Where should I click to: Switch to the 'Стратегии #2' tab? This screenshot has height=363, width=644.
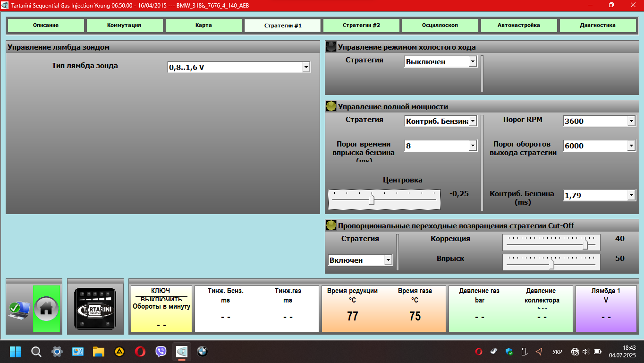(x=361, y=25)
